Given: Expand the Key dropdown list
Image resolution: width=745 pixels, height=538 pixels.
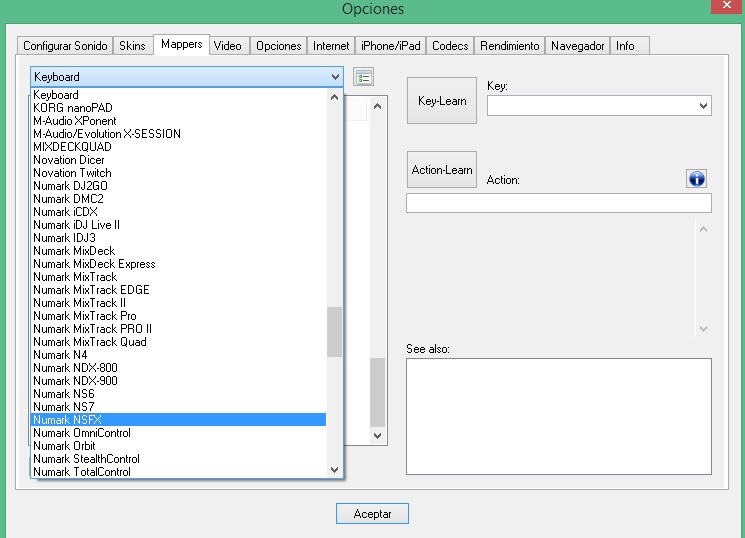Looking at the screenshot, I should [x=703, y=106].
